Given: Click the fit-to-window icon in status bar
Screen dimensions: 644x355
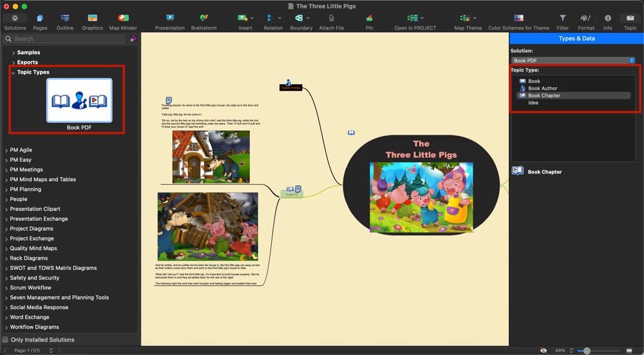Looking at the screenshot, I should [x=629, y=350].
